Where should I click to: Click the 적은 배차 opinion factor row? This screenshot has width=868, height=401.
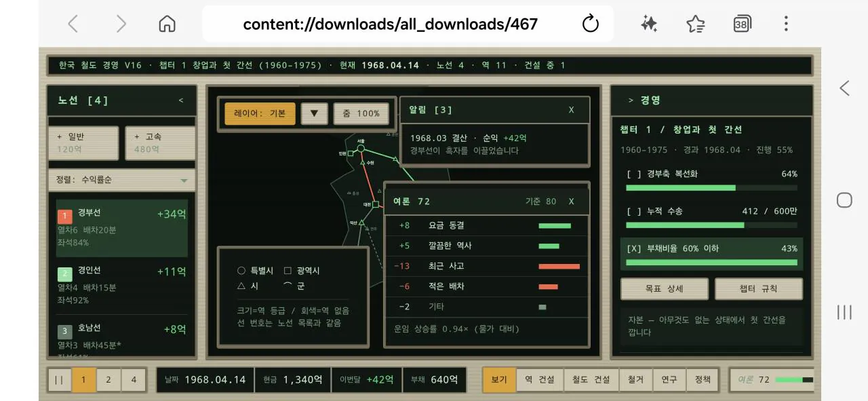[x=486, y=286]
